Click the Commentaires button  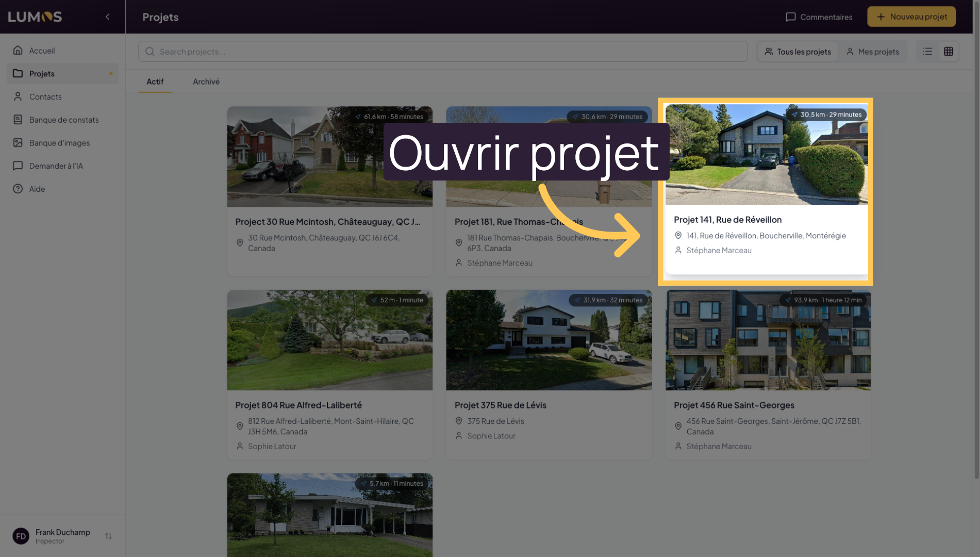819,17
